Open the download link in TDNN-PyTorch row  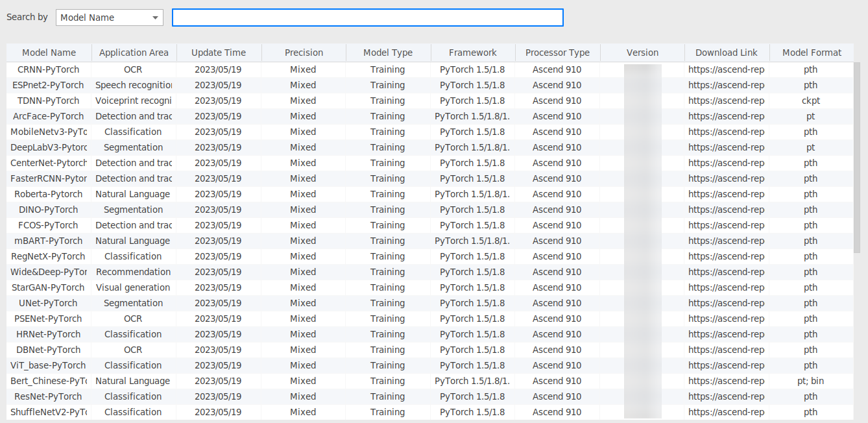tap(727, 101)
